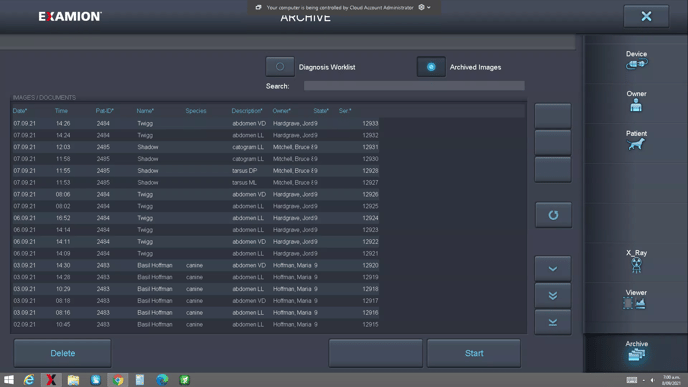Viewport: 688px width, 387px height.
Task: Refresh the archive list with the reload button
Action: tap(553, 215)
